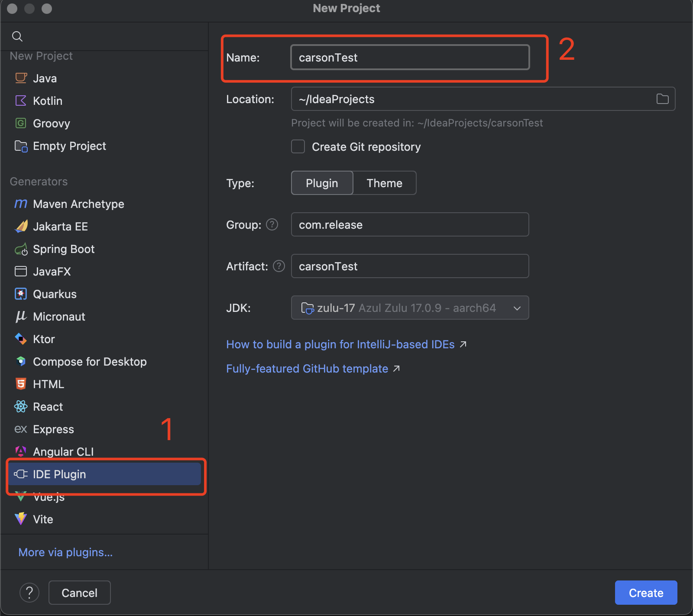Select HTML label text
The image size is (693, 616).
(49, 384)
